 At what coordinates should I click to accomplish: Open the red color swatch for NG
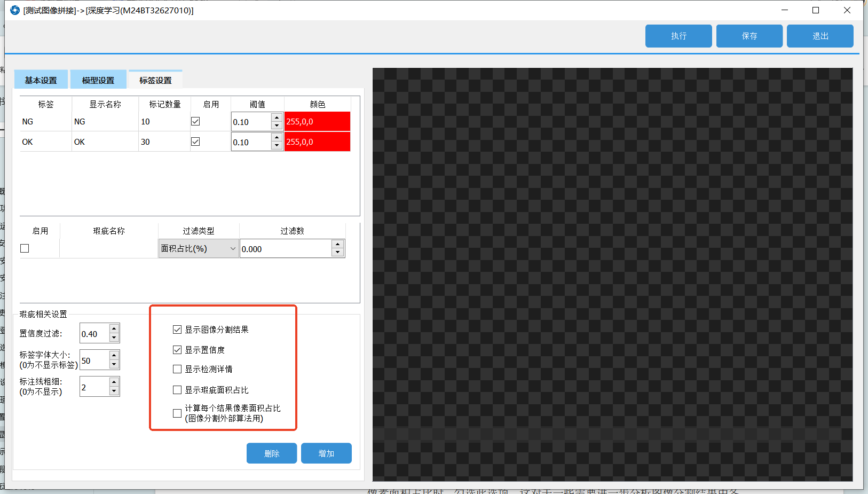(x=317, y=121)
